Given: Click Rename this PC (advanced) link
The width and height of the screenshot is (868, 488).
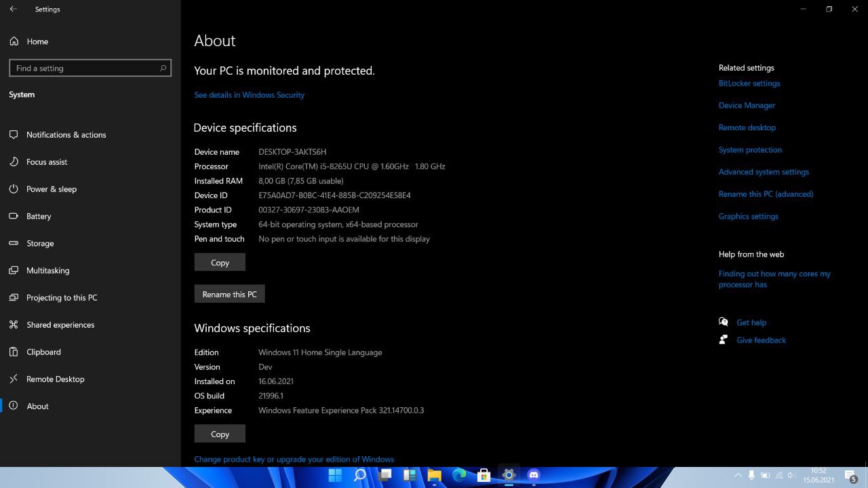Looking at the screenshot, I should pos(766,194).
